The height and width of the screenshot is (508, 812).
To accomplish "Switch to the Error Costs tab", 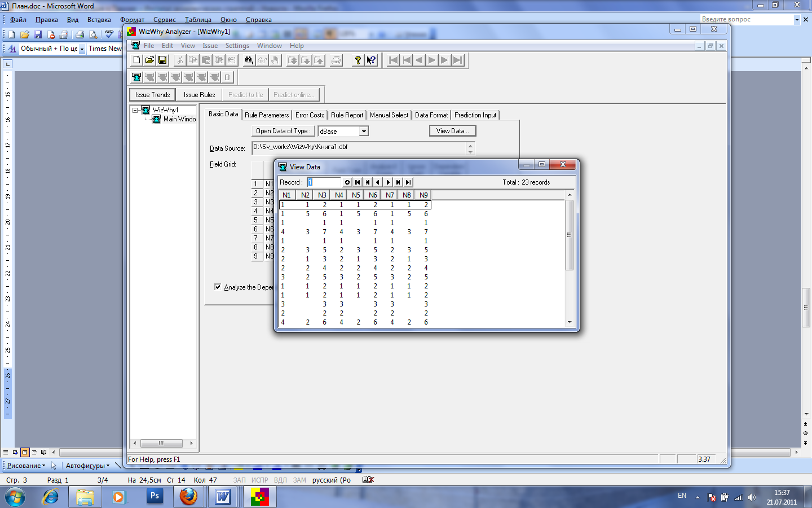I will (310, 115).
